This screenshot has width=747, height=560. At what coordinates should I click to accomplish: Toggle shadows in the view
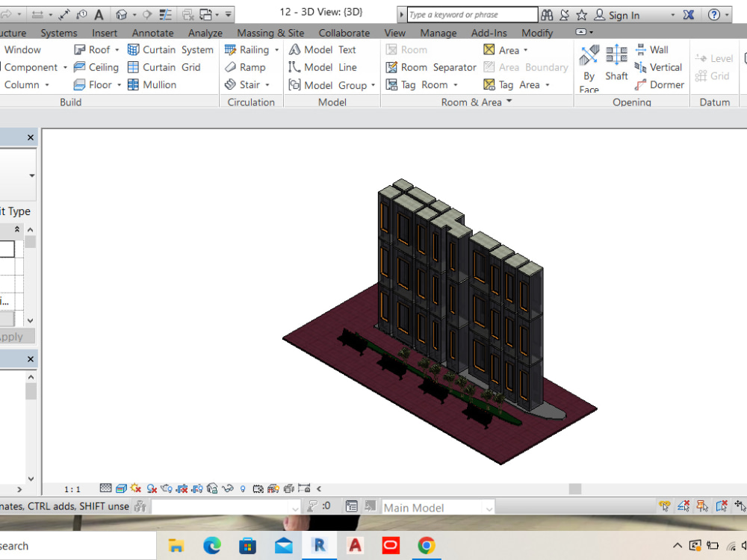[151, 488]
